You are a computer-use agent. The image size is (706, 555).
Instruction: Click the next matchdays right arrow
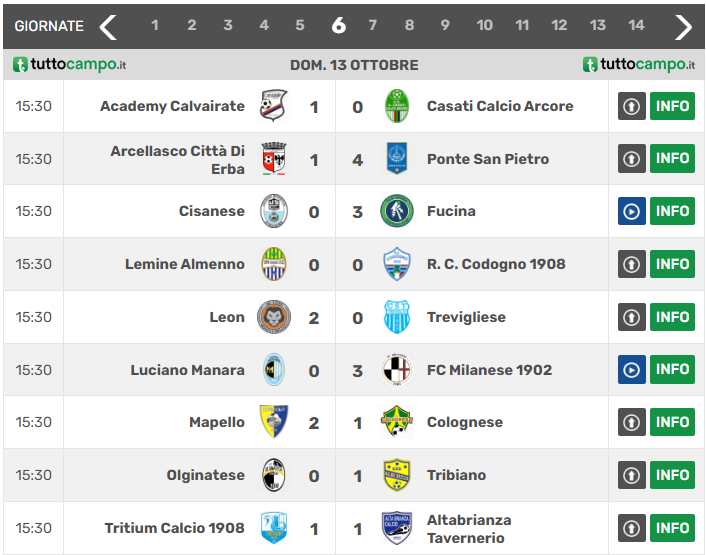683,26
